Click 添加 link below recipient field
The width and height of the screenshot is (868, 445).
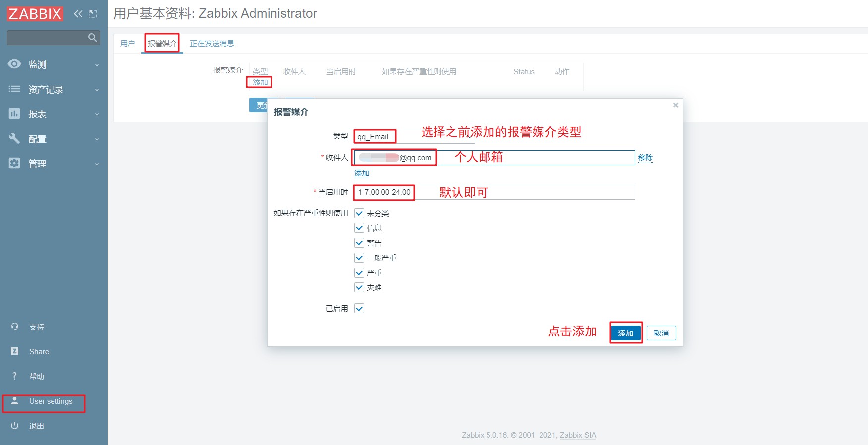coord(362,173)
